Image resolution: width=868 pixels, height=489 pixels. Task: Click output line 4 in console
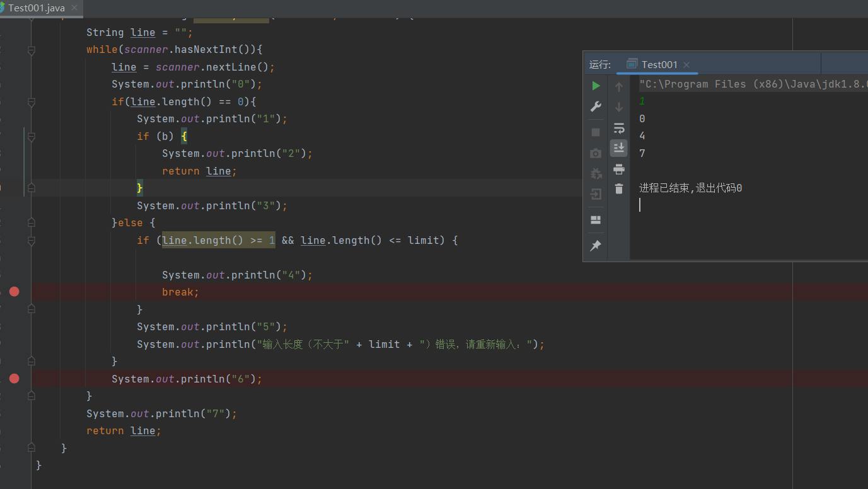coord(642,135)
